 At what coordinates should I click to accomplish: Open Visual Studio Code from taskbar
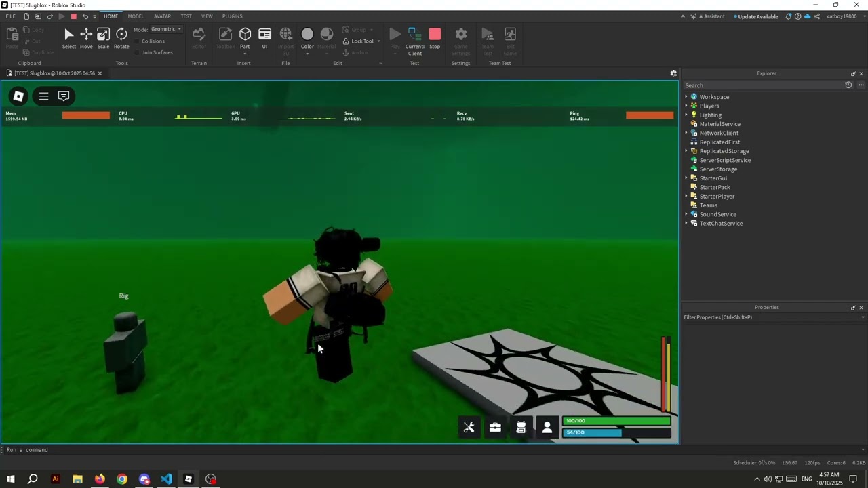click(166, 479)
